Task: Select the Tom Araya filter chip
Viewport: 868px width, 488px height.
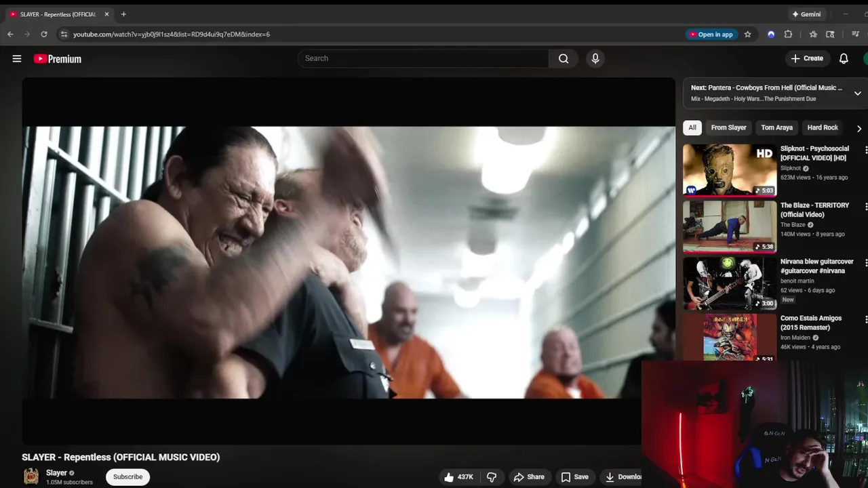Action: click(x=776, y=127)
